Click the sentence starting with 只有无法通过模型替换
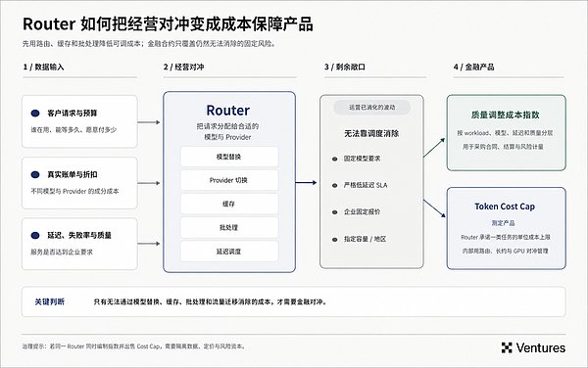The image size is (588, 368). click(x=210, y=301)
